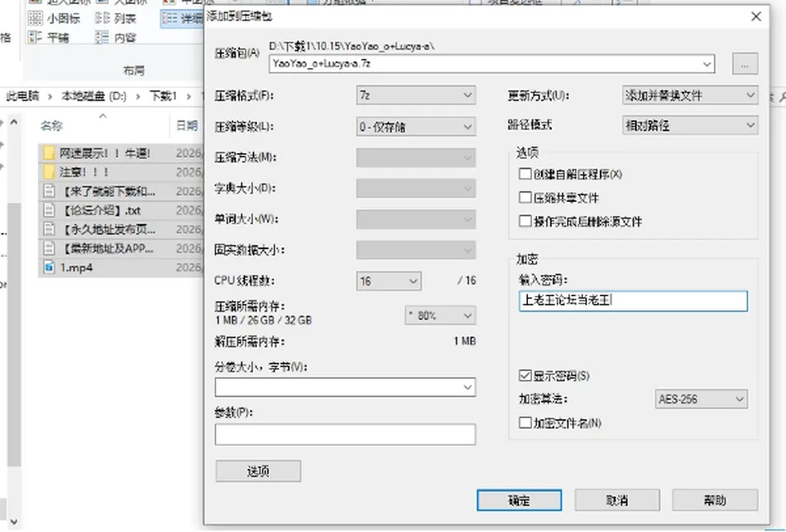Click the browse "..." button for the archive path

(745, 64)
